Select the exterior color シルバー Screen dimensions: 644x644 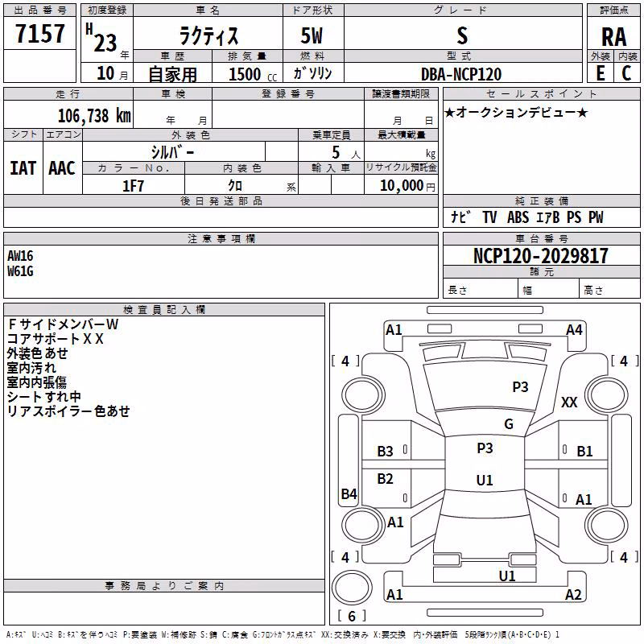(x=172, y=152)
